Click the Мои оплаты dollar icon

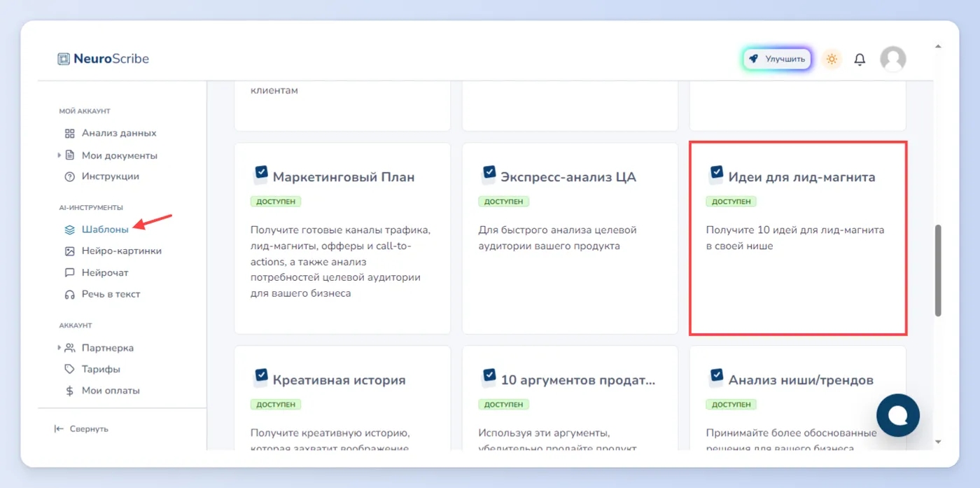[x=69, y=391]
